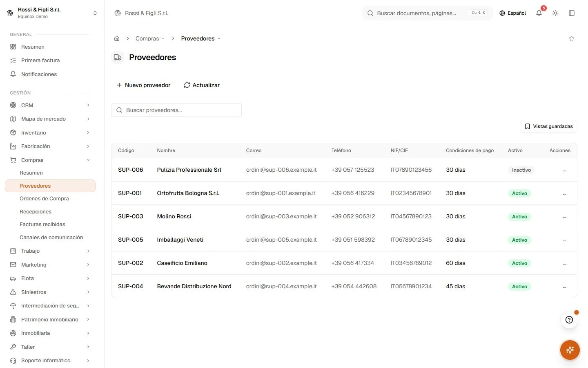Open actions menu for Imballaggi Veneti
The image size is (588, 368).
tap(565, 240)
